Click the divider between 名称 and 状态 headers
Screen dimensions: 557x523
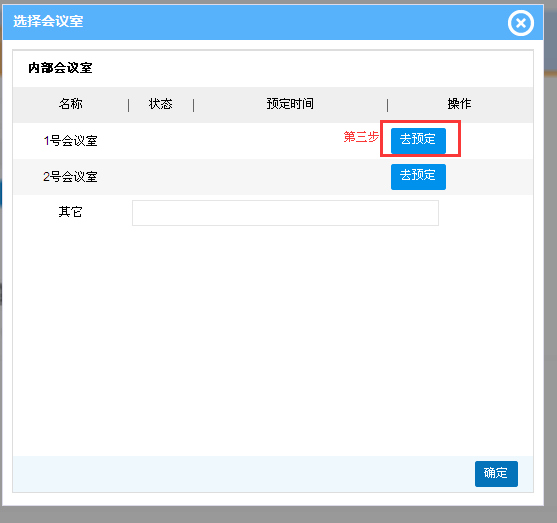point(129,105)
